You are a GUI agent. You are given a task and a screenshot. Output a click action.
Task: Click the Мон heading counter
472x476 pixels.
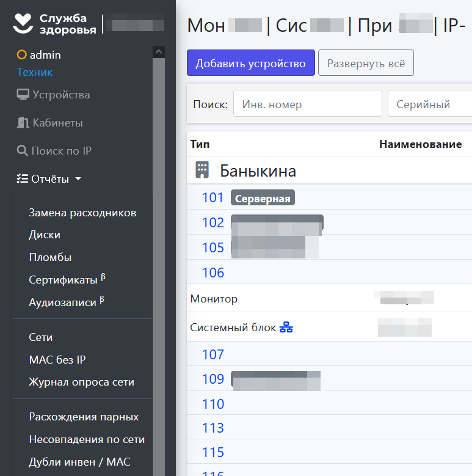(225, 25)
